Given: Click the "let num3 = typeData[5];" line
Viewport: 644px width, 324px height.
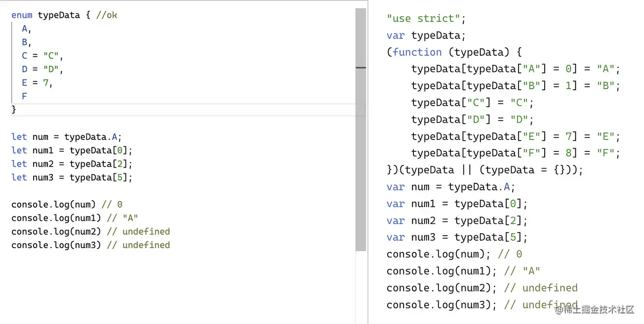Looking at the screenshot, I should pos(72,177).
